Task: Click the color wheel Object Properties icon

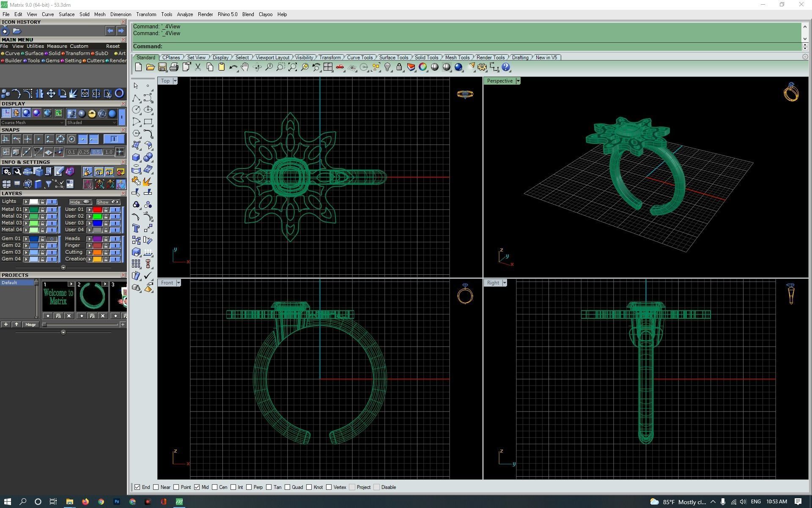Action: 423,67
